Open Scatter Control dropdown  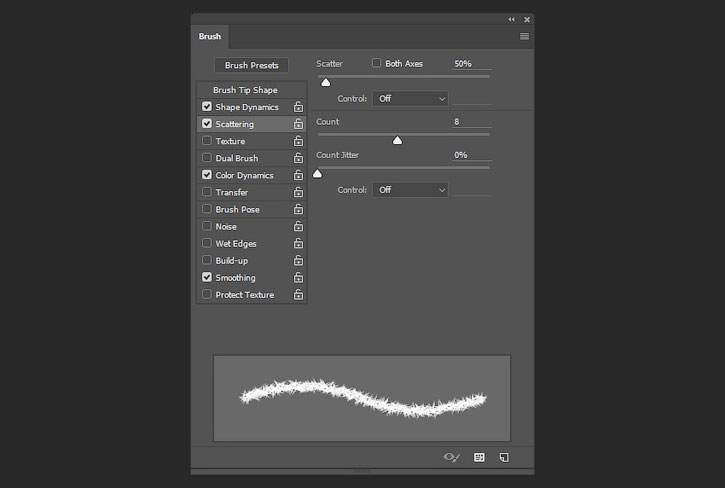click(x=410, y=99)
